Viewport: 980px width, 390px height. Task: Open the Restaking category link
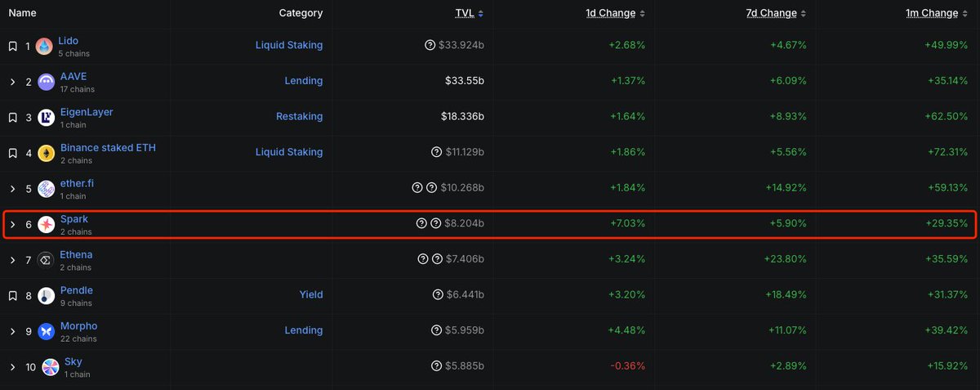300,117
